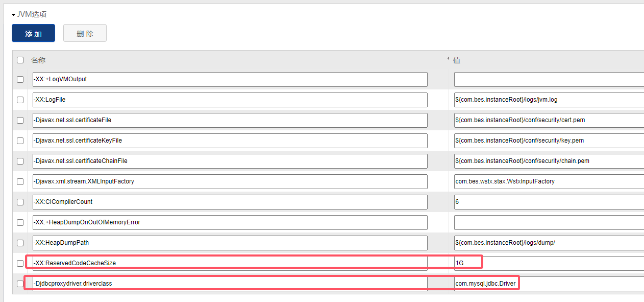The image size is (644, 302).
Task: Check the -XX:+LogVMOutput row checkbox
Action: [x=20, y=79]
